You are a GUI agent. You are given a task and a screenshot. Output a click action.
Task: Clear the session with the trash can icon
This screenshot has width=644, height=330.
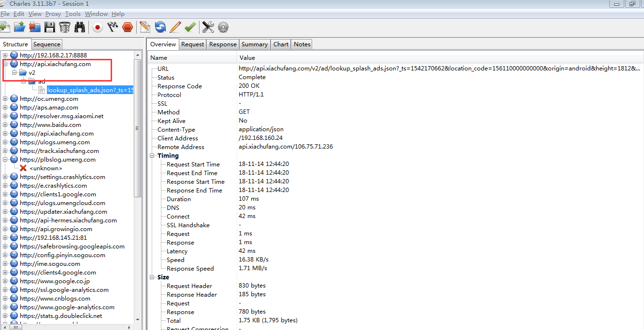point(64,27)
